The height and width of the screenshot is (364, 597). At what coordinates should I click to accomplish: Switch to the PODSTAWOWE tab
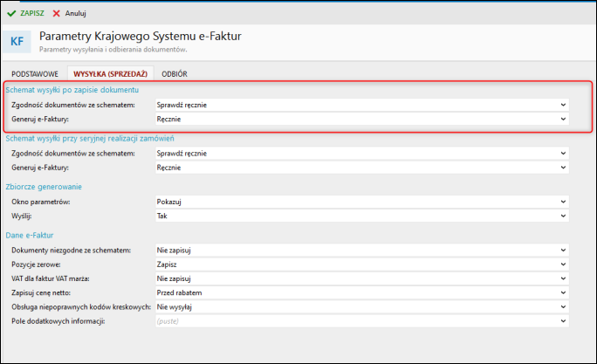[35, 74]
